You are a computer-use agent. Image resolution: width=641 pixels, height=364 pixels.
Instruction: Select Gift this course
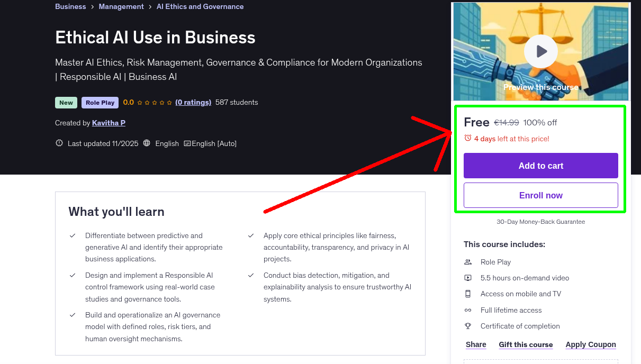[x=526, y=344]
